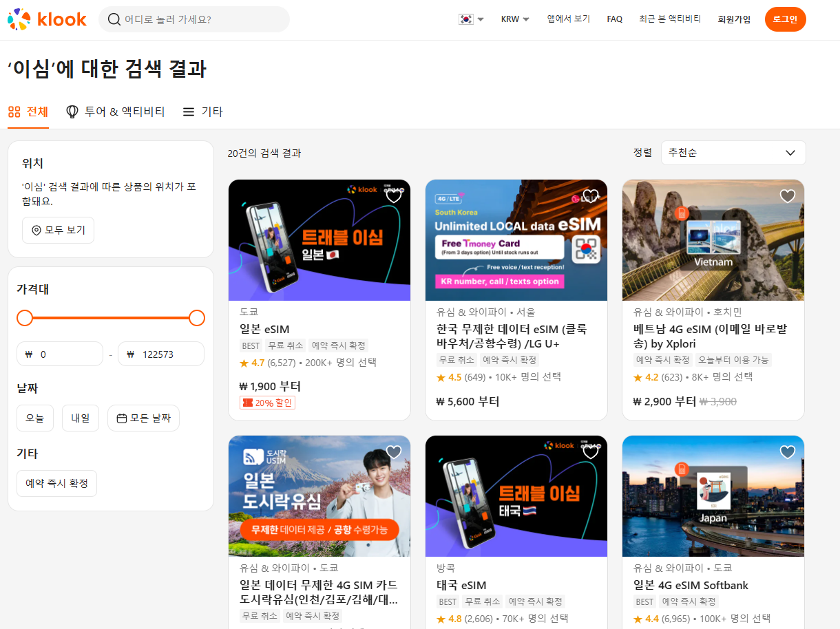This screenshot has height=629, width=840.
Task: Open the KRW currency dropdown
Action: tap(515, 19)
